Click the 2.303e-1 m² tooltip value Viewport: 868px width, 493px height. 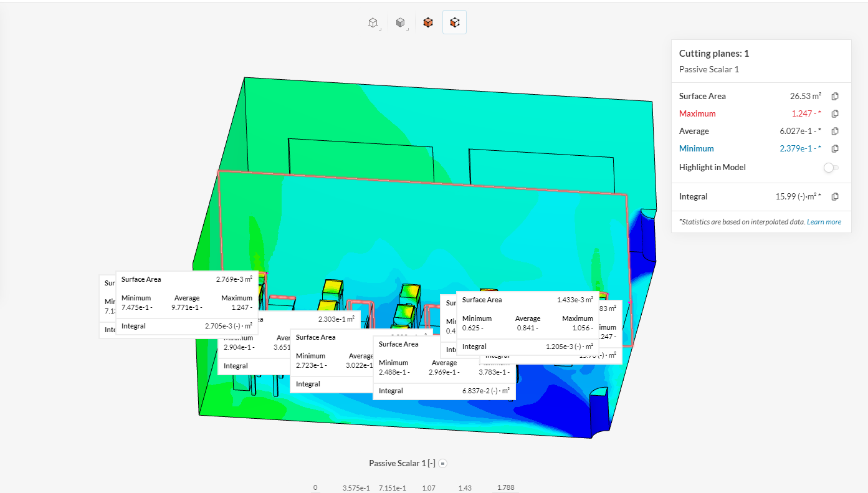click(336, 319)
